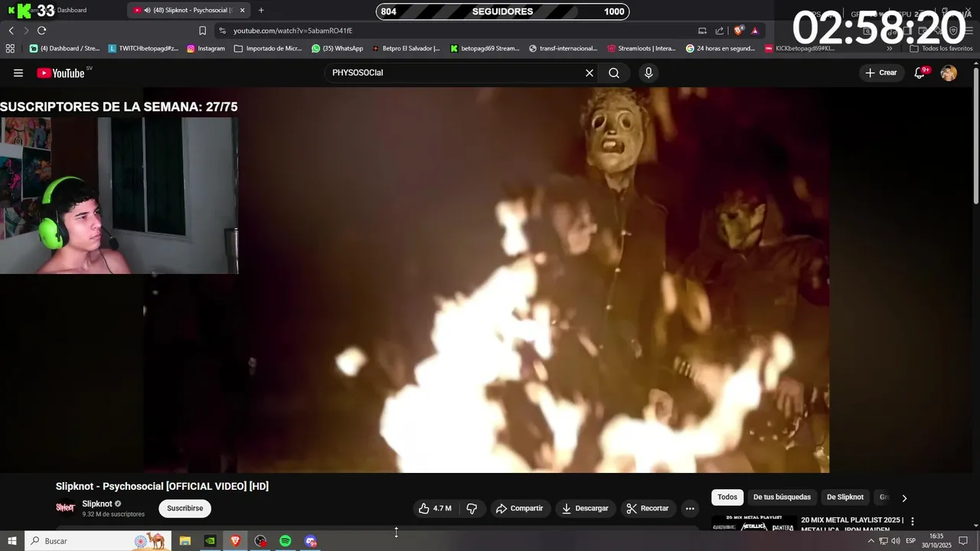This screenshot has width=980, height=551.
Task: Open the YouTube account avatar menu
Action: [949, 73]
